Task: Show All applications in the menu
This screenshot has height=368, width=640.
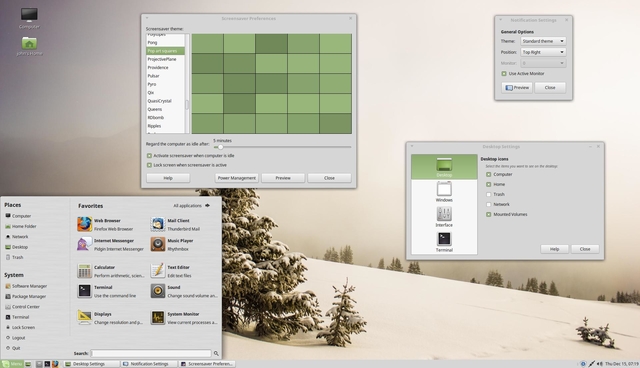Action: (x=191, y=206)
